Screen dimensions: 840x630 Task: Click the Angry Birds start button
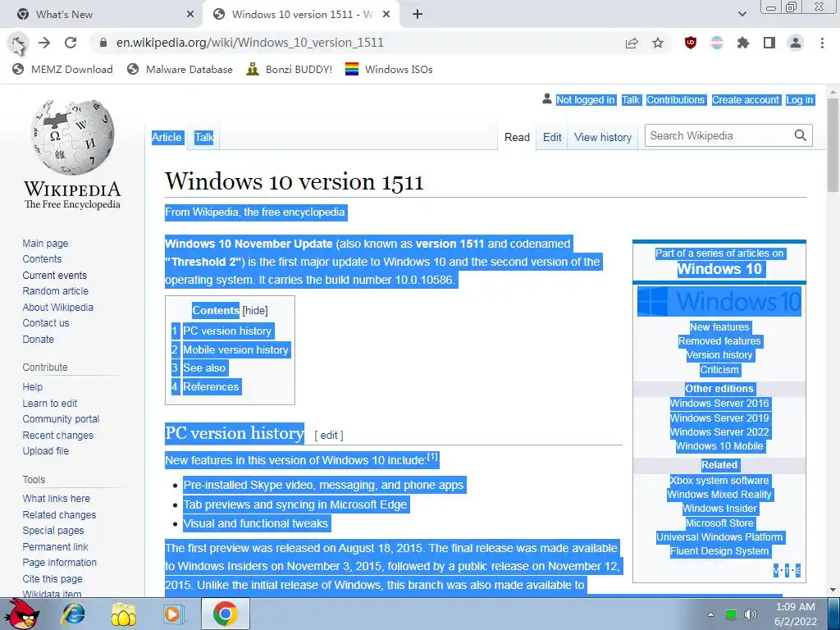click(x=21, y=614)
